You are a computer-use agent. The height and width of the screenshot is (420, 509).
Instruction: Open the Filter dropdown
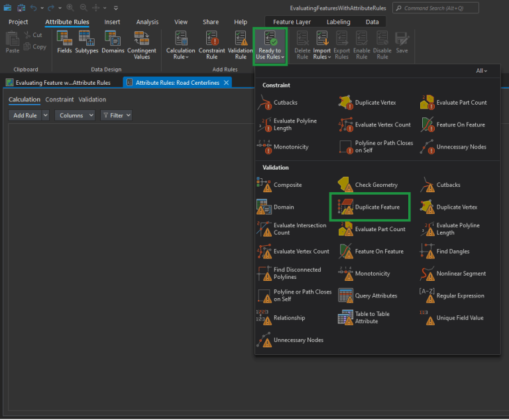pos(116,115)
